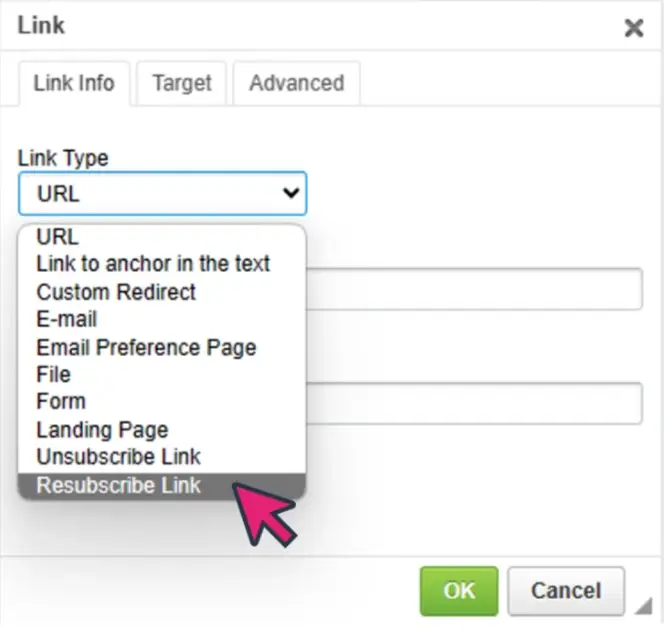Viewport: 664px width, 631px height.
Task: Focus the lower text input field
Action: [474, 403]
